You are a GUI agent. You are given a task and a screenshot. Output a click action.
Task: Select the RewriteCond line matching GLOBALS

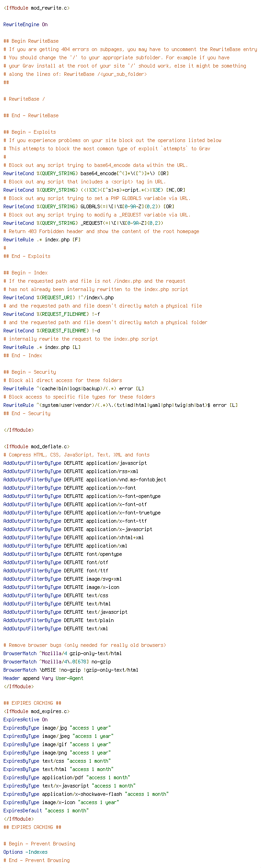89,206
